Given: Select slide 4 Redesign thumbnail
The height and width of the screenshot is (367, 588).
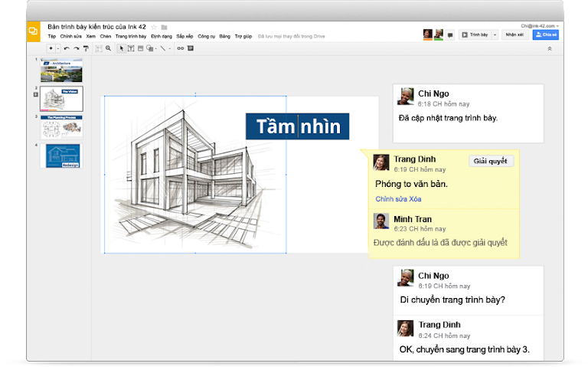Looking at the screenshot, I should pyautogui.click(x=63, y=155).
